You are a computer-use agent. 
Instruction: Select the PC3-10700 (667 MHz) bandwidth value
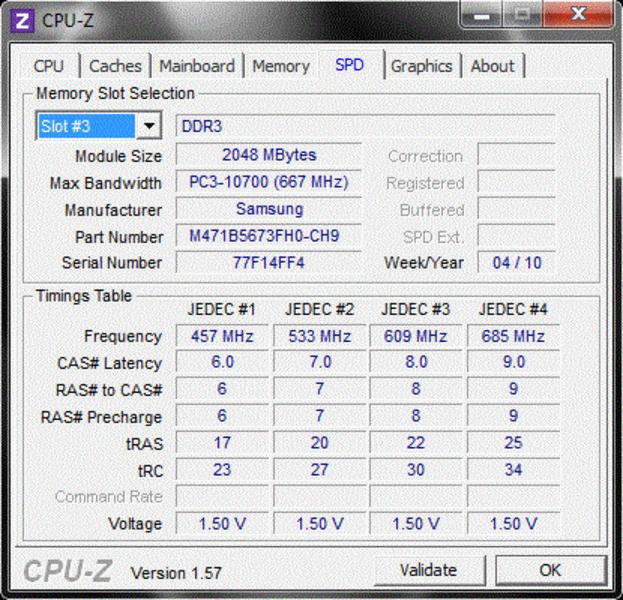(269, 182)
